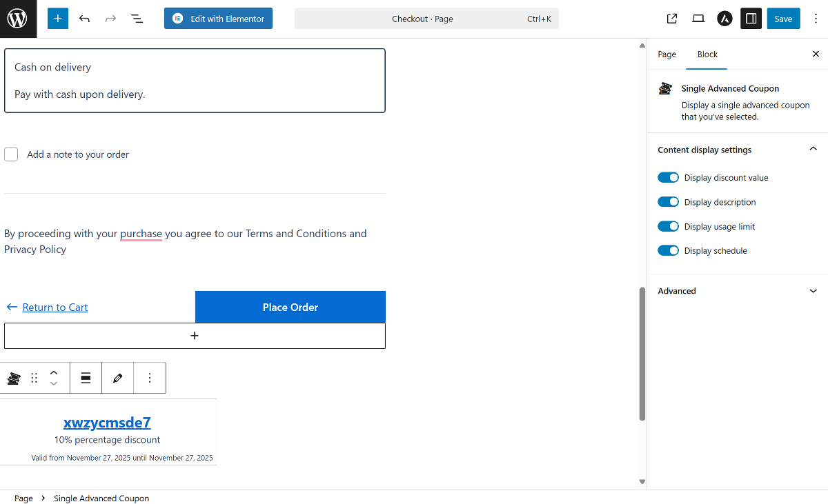Open the document overview list
The height and width of the screenshot is (504, 828).
pyautogui.click(x=137, y=19)
